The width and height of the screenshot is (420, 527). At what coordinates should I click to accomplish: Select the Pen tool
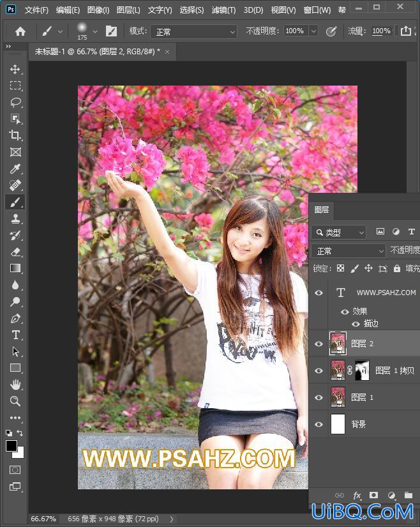click(15, 318)
